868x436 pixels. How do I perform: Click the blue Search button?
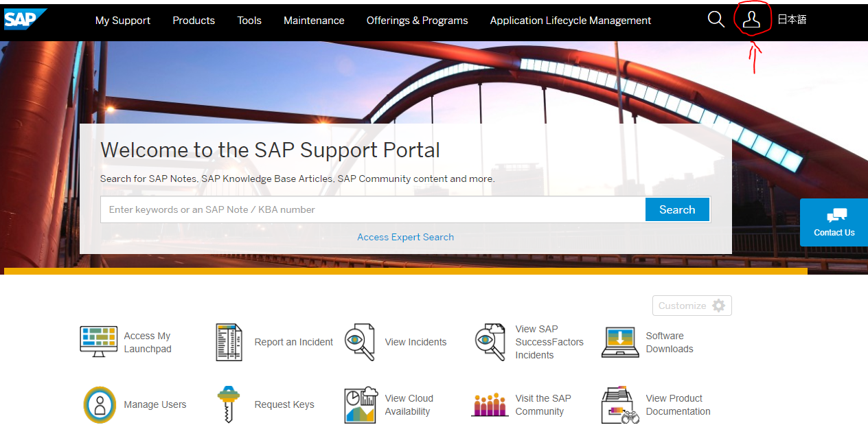coord(677,209)
